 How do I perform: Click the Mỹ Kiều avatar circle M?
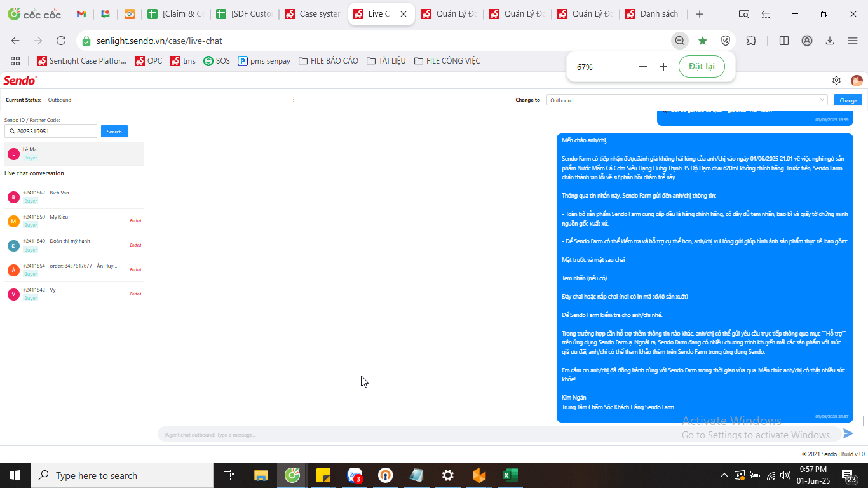(x=13, y=222)
